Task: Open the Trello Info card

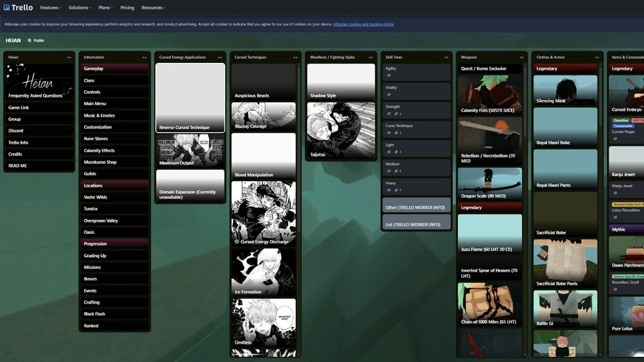Action: [39, 143]
